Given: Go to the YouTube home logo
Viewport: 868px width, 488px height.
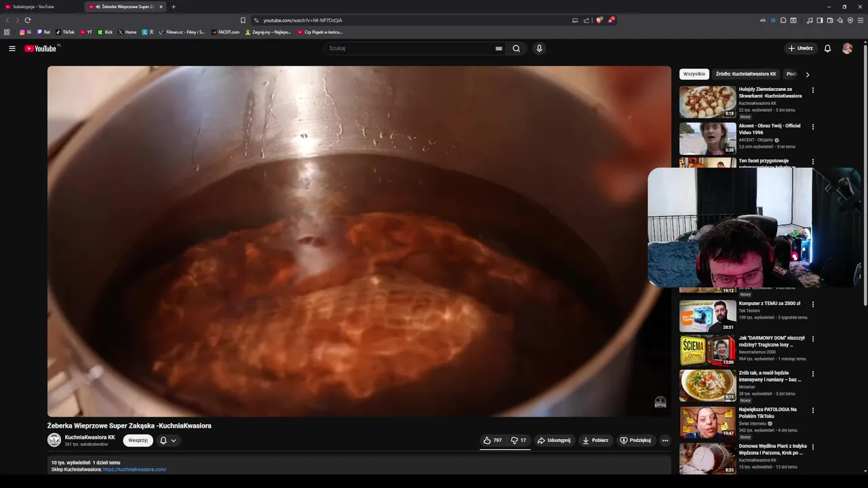Looking at the screenshot, I should point(41,48).
